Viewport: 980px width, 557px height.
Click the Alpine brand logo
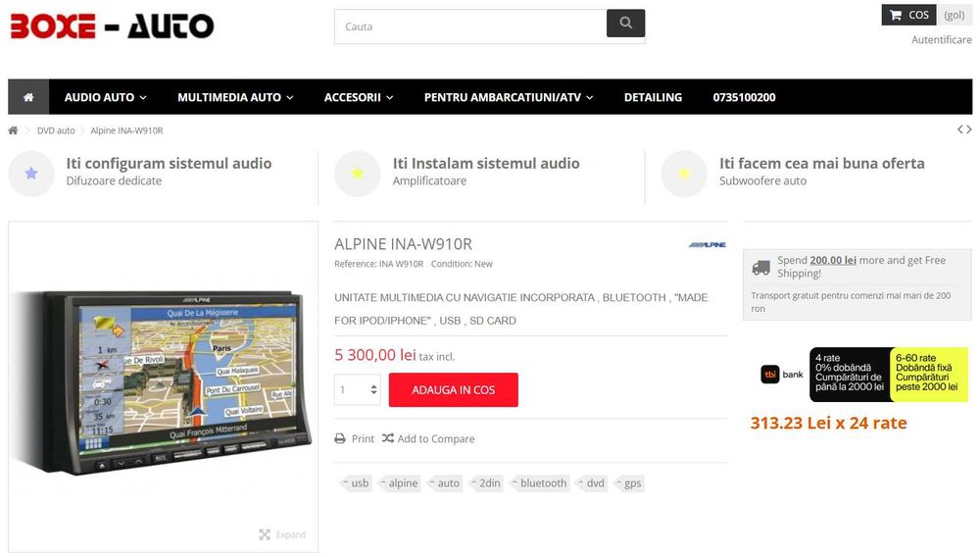click(707, 244)
